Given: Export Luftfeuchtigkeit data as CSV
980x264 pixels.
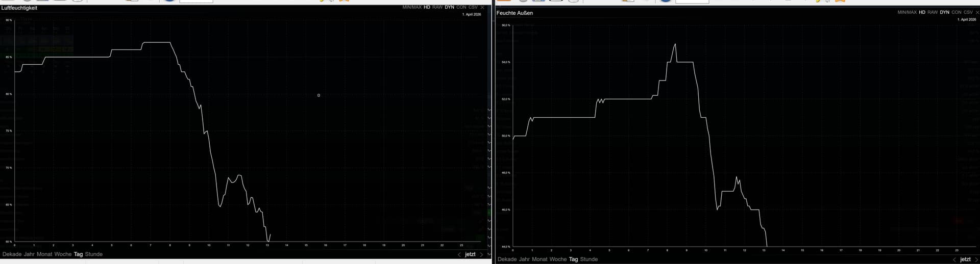Looking at the screenshot, I should 473,8.
